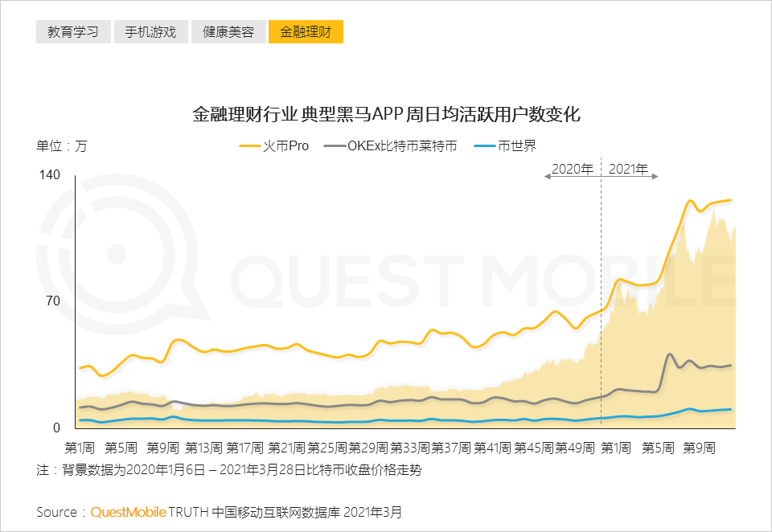Click the y-axis value 0

coord(56,428)
